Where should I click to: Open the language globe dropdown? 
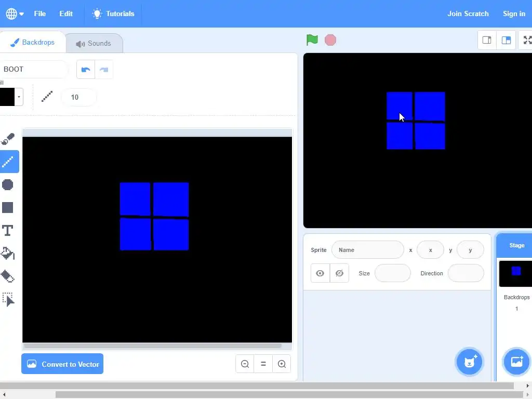click(x=15, y=14)
